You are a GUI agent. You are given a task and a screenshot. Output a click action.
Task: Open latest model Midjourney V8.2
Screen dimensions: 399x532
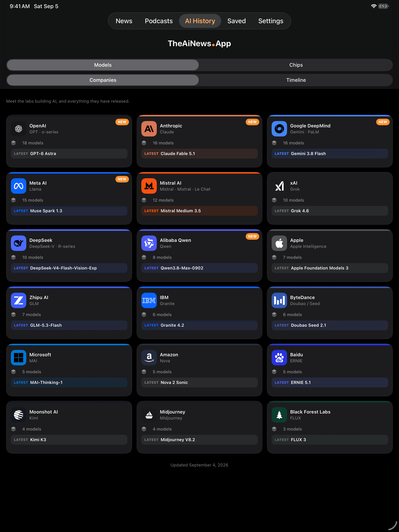199,440
